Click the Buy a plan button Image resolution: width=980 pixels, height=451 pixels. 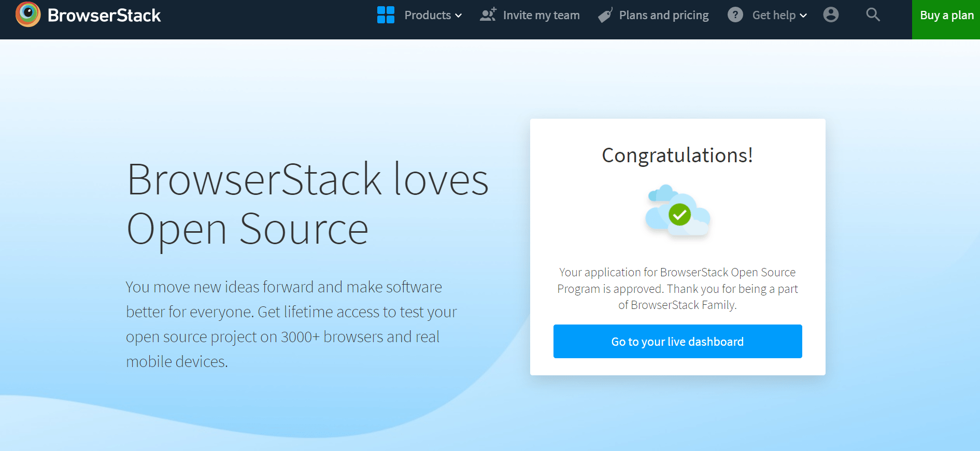click(946, 20)
